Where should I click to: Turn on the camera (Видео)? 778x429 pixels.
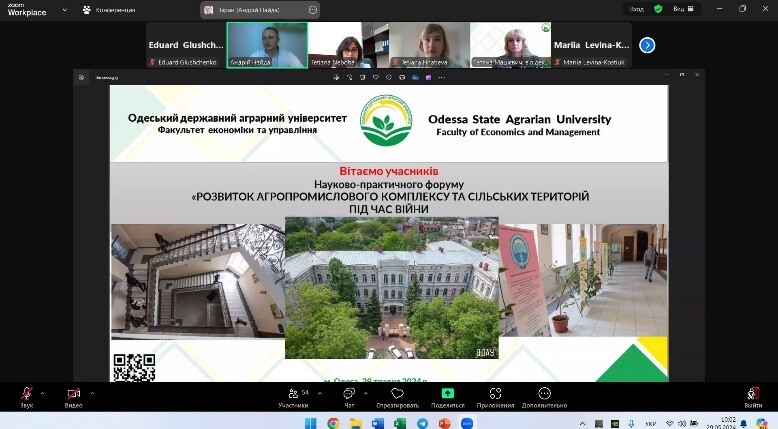tap(73, 394)
